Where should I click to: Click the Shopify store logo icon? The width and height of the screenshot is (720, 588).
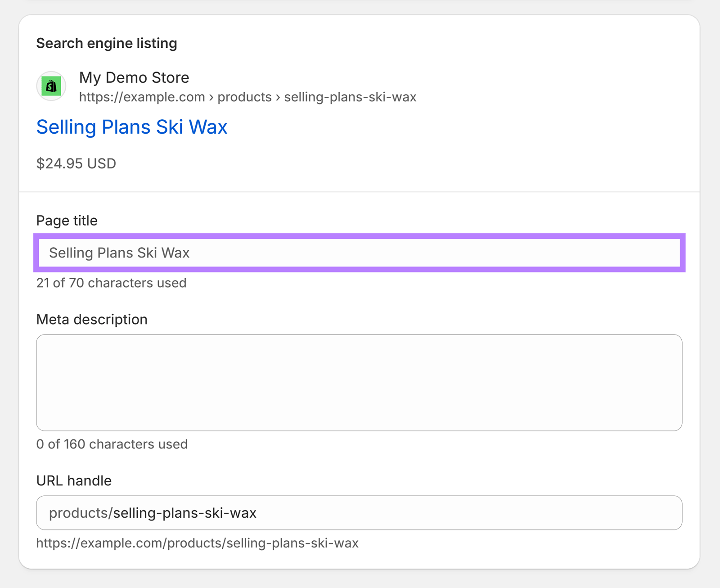coord(51,86)
